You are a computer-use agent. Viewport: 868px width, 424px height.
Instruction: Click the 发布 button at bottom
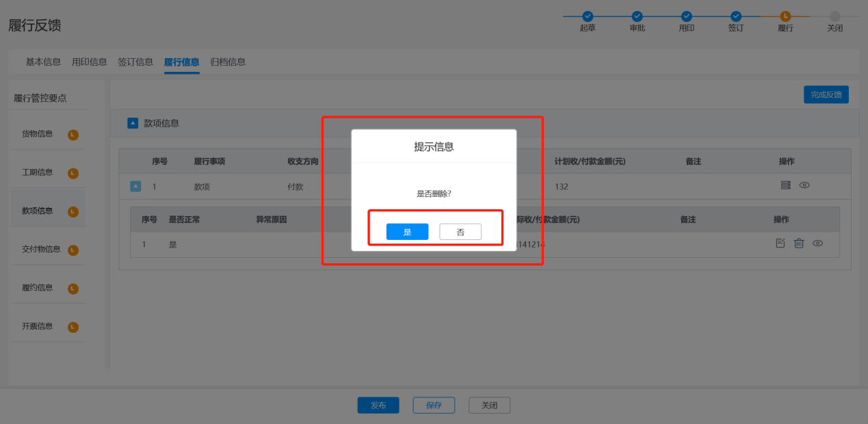(x=378, y=405)
